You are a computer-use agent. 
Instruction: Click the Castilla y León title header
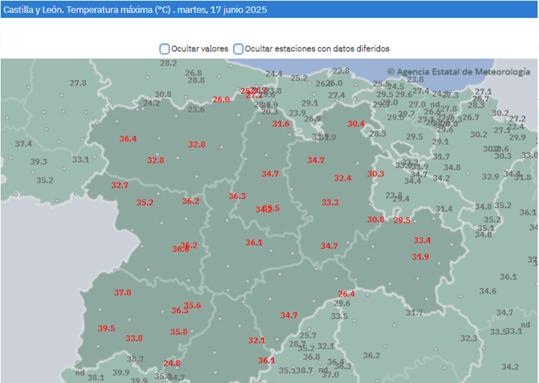[x=135, y=10]
